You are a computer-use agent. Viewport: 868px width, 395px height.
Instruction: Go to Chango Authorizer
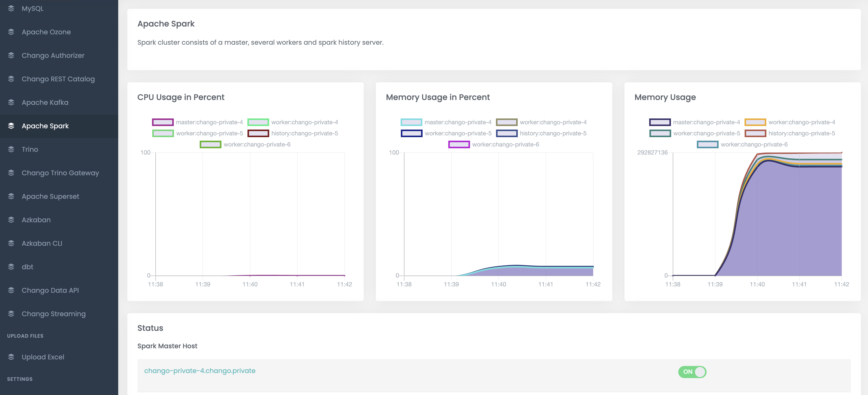[x=59, y=55]
